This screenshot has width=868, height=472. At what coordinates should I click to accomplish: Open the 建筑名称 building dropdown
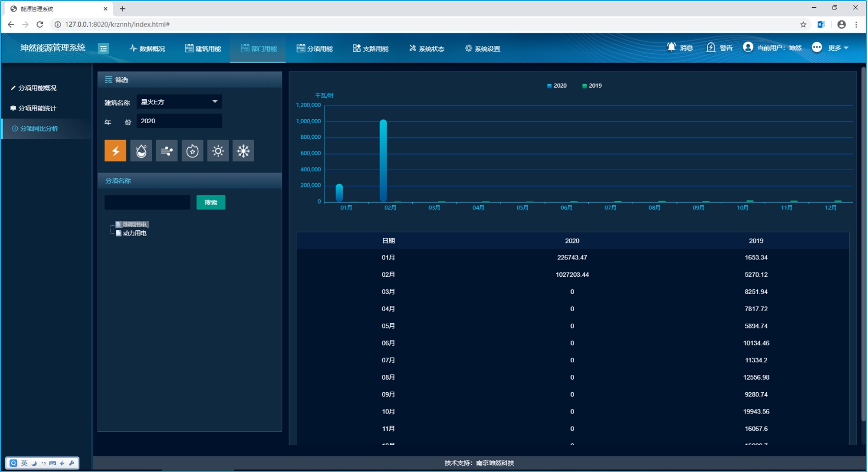pyautogui.click(x=179, y=102)
